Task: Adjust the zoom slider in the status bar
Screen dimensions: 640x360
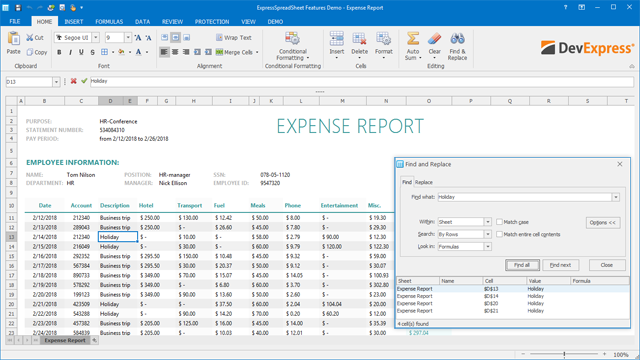Action: coord(564,354)
